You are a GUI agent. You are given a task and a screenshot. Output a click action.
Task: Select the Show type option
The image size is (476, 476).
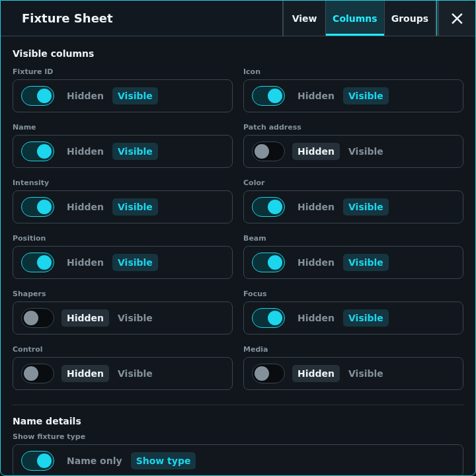click(x=163, y=461)
